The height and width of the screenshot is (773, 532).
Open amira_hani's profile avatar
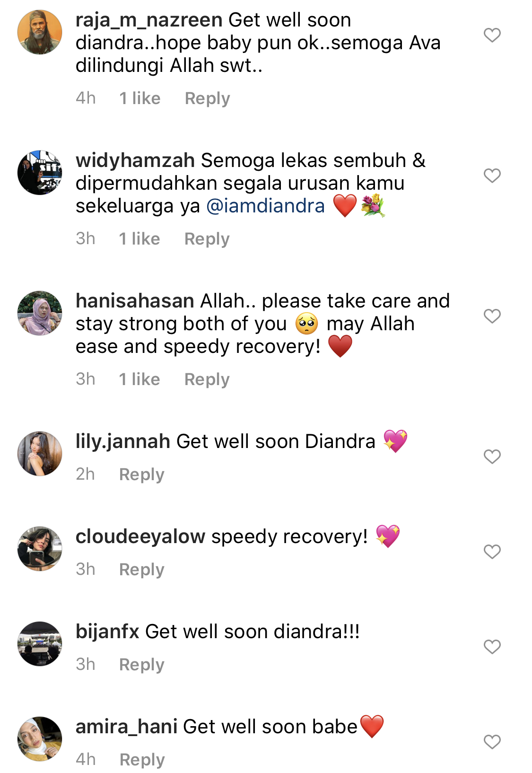(x=40, y=739)
